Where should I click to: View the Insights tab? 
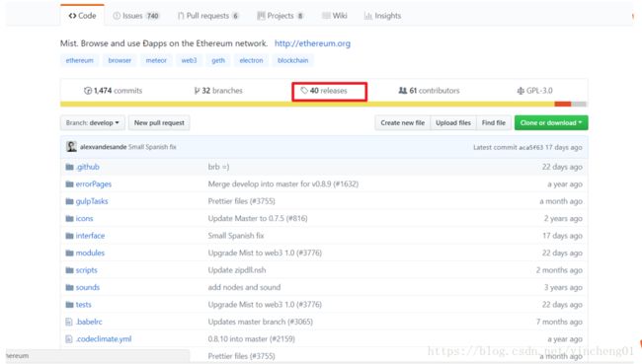[382, 16]
